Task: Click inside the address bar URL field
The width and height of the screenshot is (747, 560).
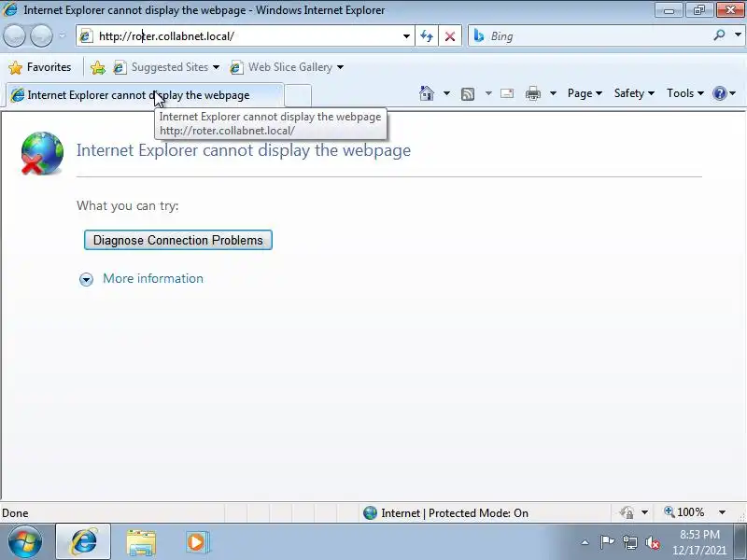Action: coord(247,36)
